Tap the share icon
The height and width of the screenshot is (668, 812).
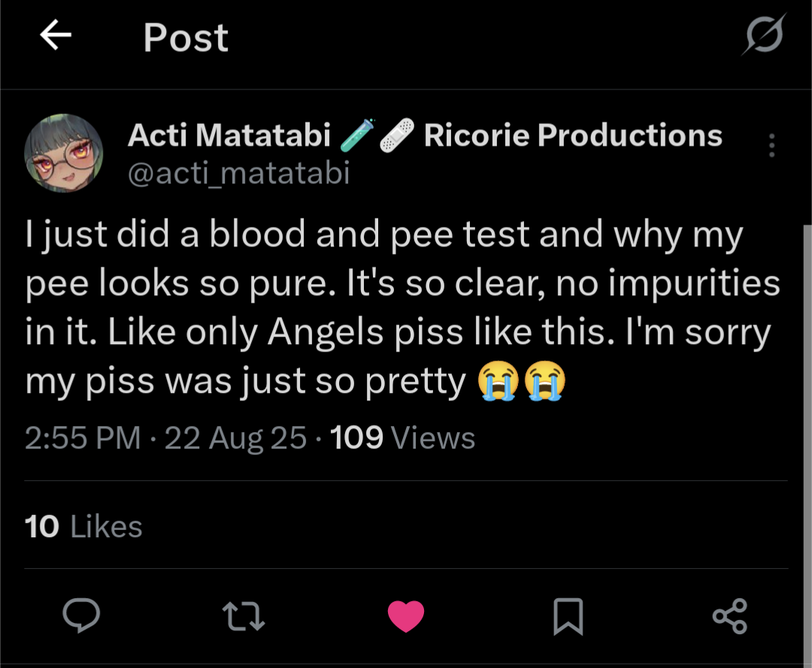pos(729,616)
